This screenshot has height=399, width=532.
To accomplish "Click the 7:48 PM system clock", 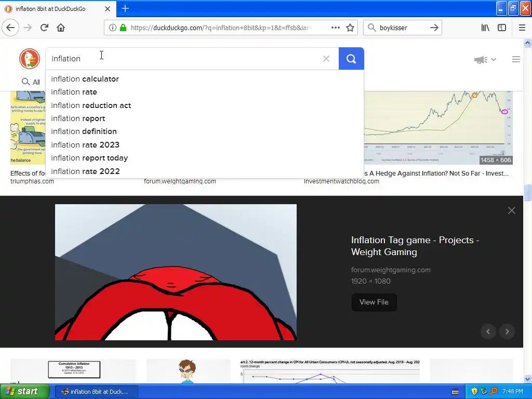I will tap(512, 391).
